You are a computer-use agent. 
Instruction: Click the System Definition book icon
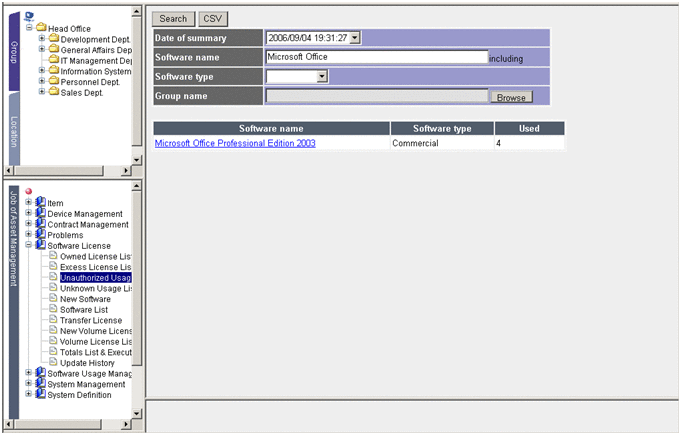[x=41, y=393]
